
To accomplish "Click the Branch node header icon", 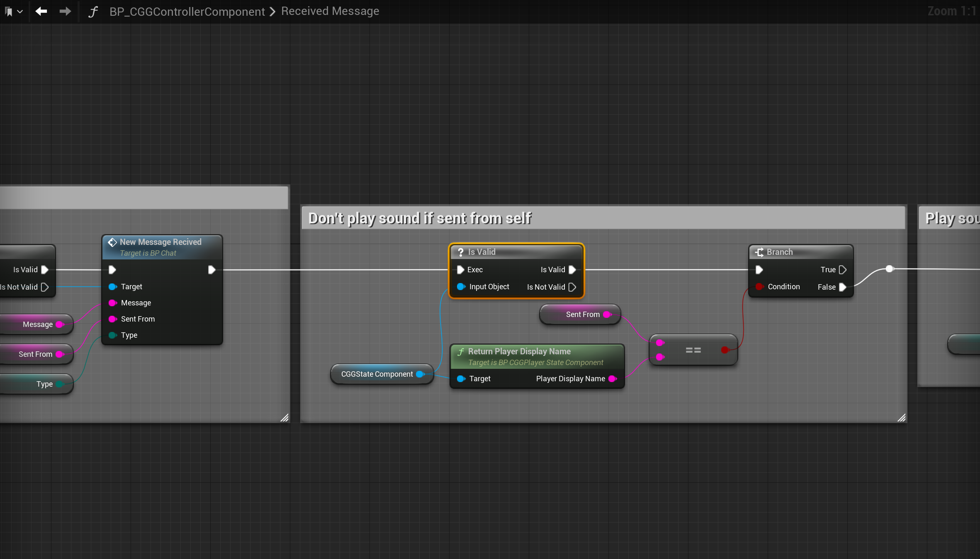I will pyautogui.click(x=759, y=252).
